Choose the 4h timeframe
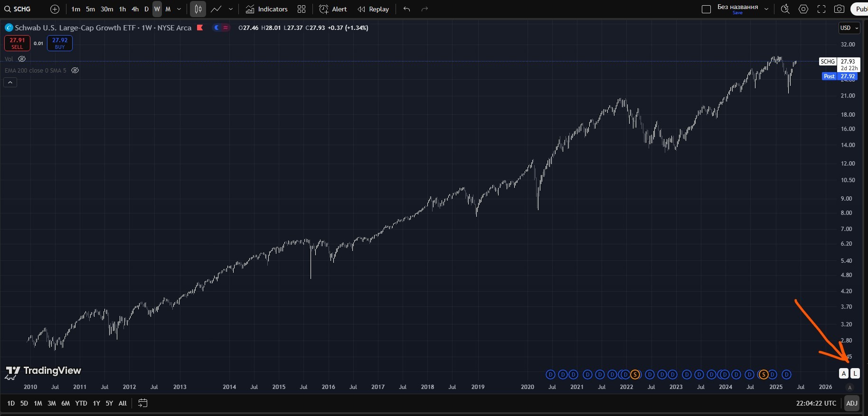Screen dimensions: 868x416 (135, 9)
